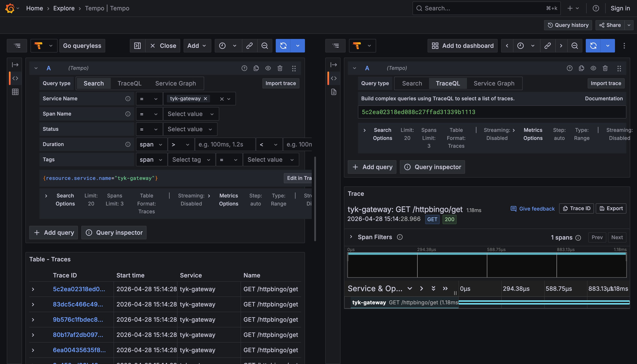Image resolution: width=637 pixels, height=364 pixels.
Task: Toggle right pane query code view icon
Action: point(334,79)
